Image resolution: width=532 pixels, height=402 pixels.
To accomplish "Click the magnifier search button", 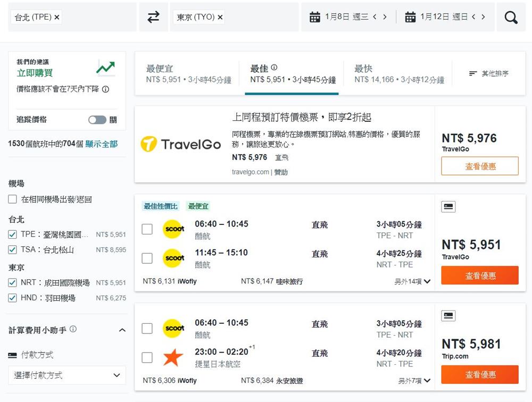I will point(511,18).
